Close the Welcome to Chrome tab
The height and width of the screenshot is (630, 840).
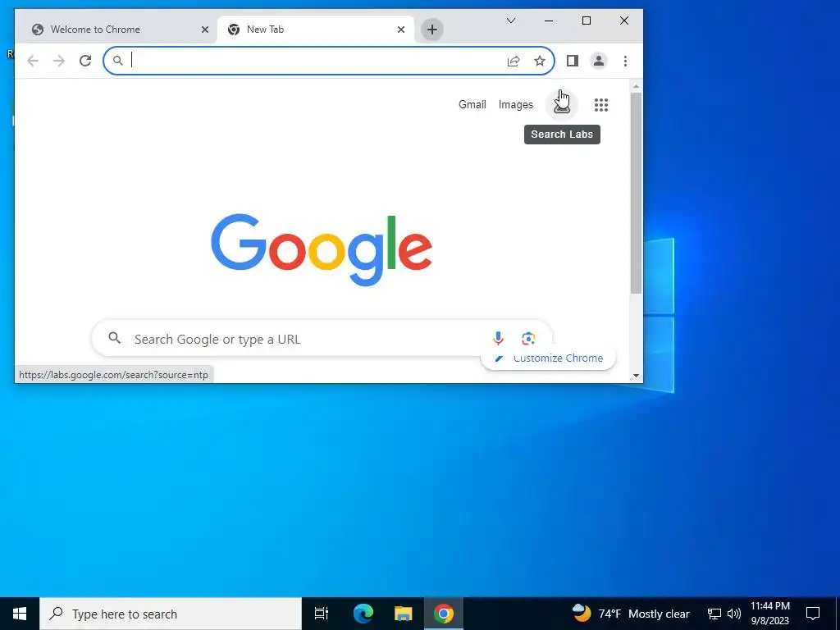click(x=204, y=30)
